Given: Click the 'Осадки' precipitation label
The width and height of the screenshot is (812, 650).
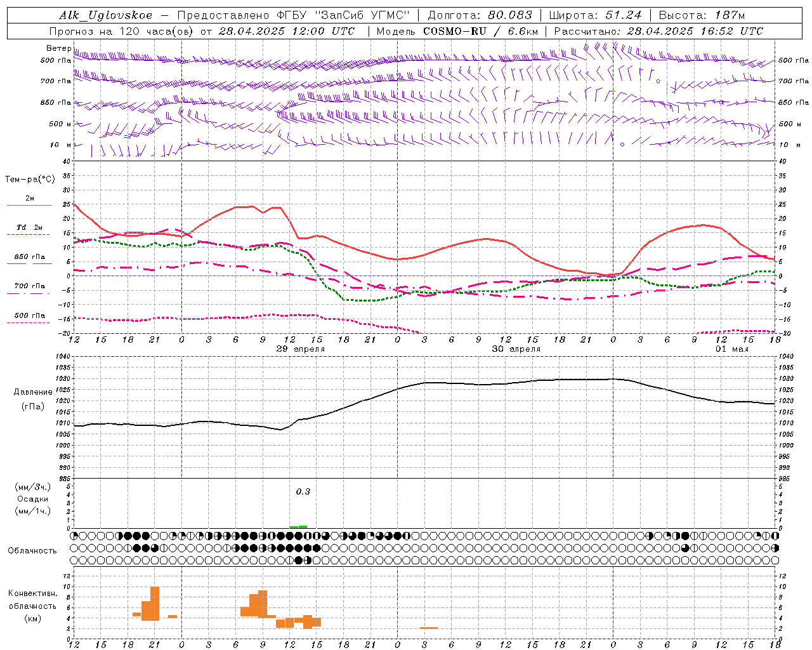Looking at the screenshot, I should [x=33, y=499].
